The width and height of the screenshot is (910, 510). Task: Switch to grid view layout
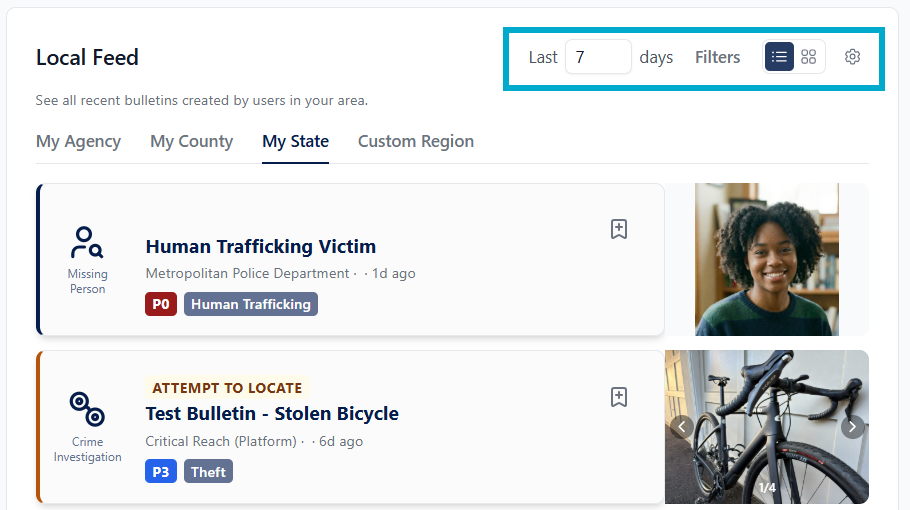click(808, 57)
